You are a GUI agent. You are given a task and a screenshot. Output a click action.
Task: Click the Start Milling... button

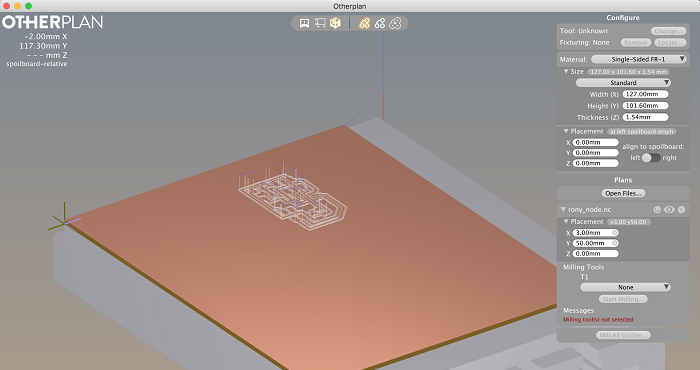(623, 299)
